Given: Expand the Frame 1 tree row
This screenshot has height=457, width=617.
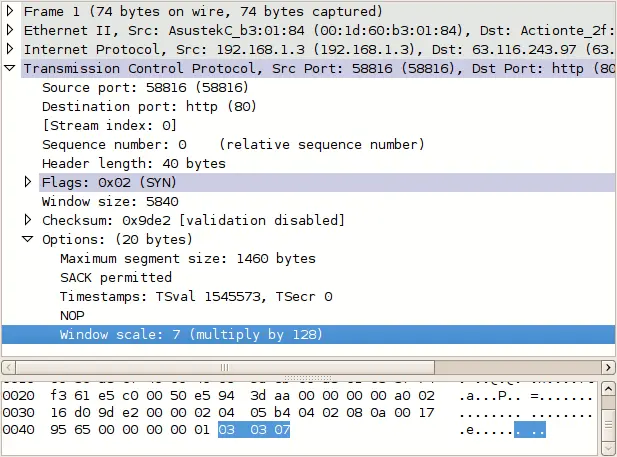Looking at the screenshot, I should pyautogui.click(x=10, y=11).
